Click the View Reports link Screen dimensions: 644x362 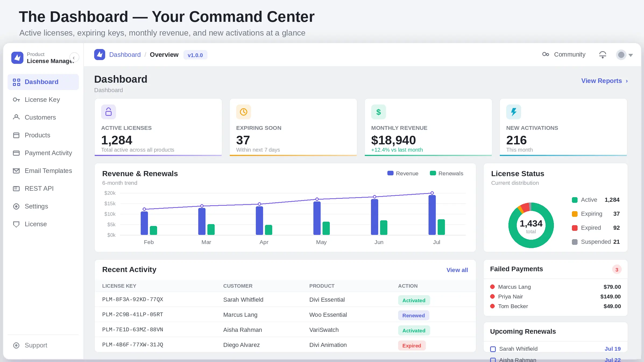604,81
